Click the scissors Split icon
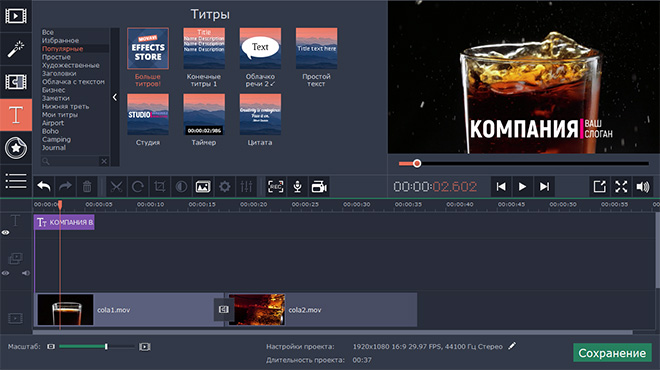Viewport: 660px width, 370px height. 116,186
